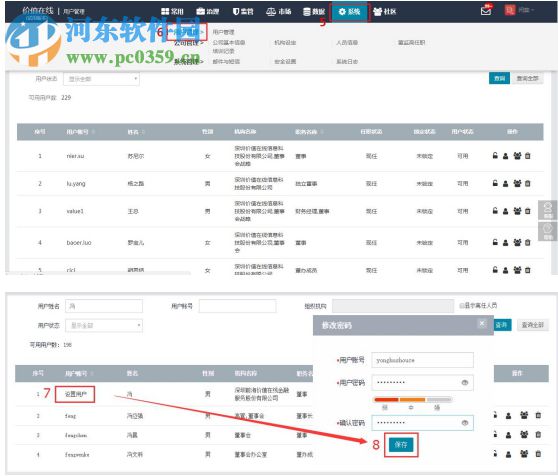Open the mail envelope notification icon
The width and height of the screenshot is (558, 476).
[x=486, y=10]
